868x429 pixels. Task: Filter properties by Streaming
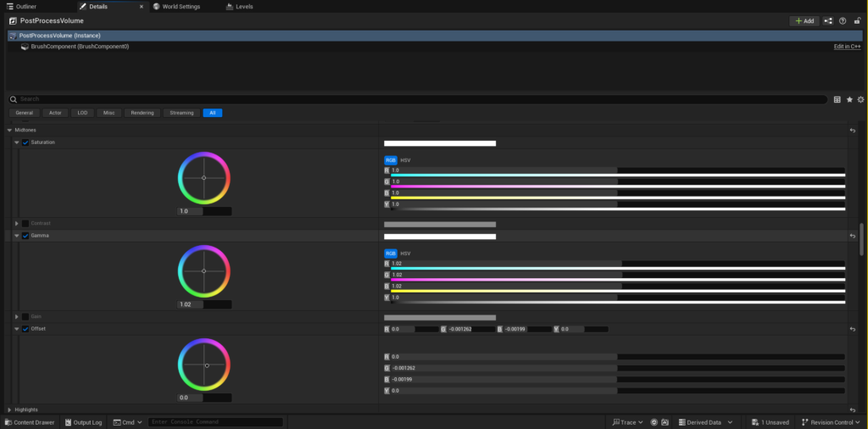pos(181,113)
